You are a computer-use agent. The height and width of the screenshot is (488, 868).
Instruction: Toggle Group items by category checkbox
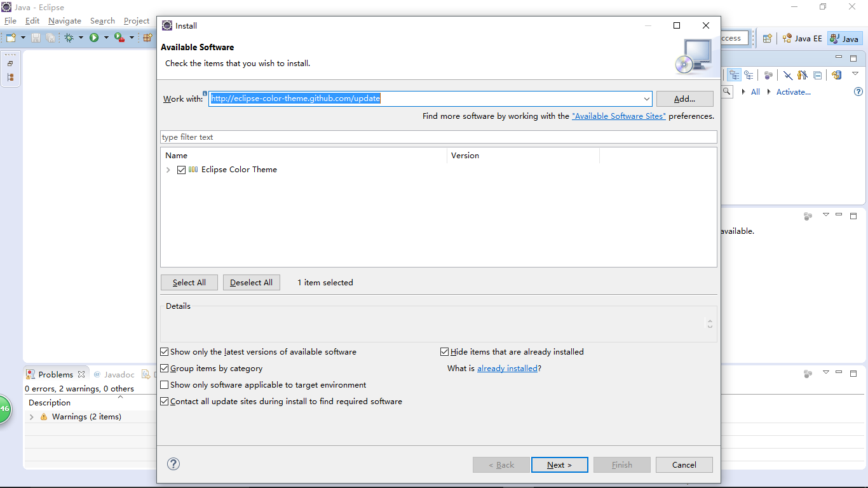165,369
